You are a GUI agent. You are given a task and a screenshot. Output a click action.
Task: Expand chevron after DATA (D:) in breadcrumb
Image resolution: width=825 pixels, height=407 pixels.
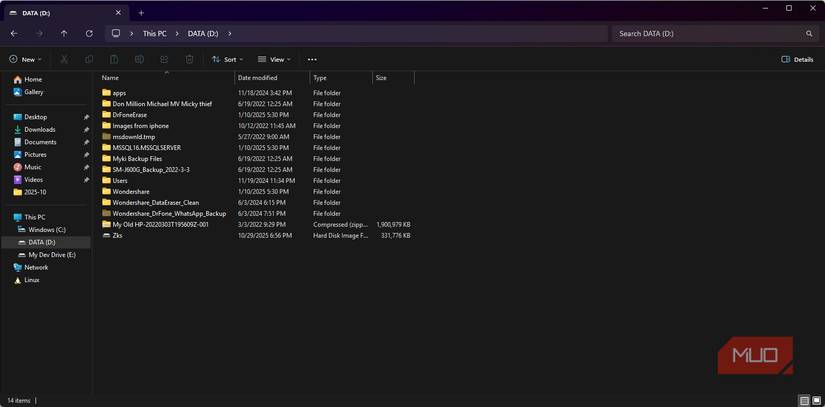(x=229, y=34)
